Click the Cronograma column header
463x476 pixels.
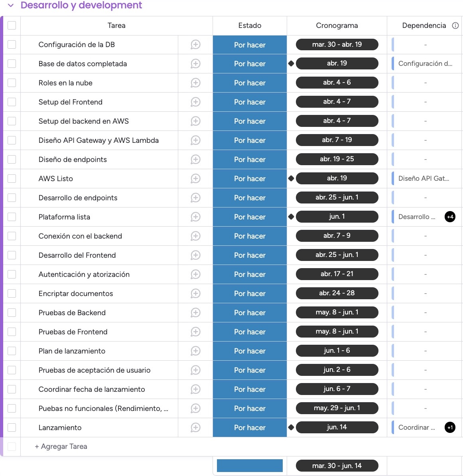pos(337,25)
